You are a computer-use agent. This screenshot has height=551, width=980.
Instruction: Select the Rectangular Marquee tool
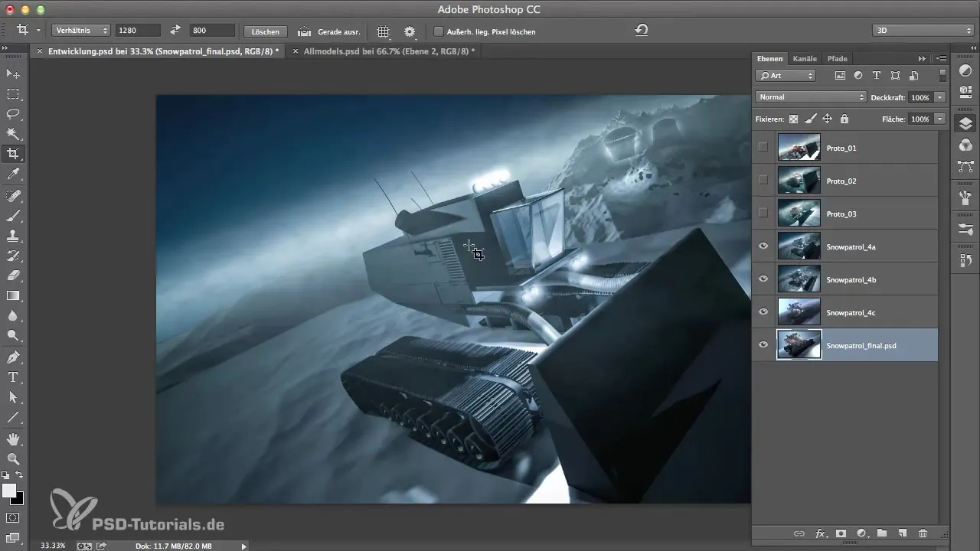pos(13,94)
